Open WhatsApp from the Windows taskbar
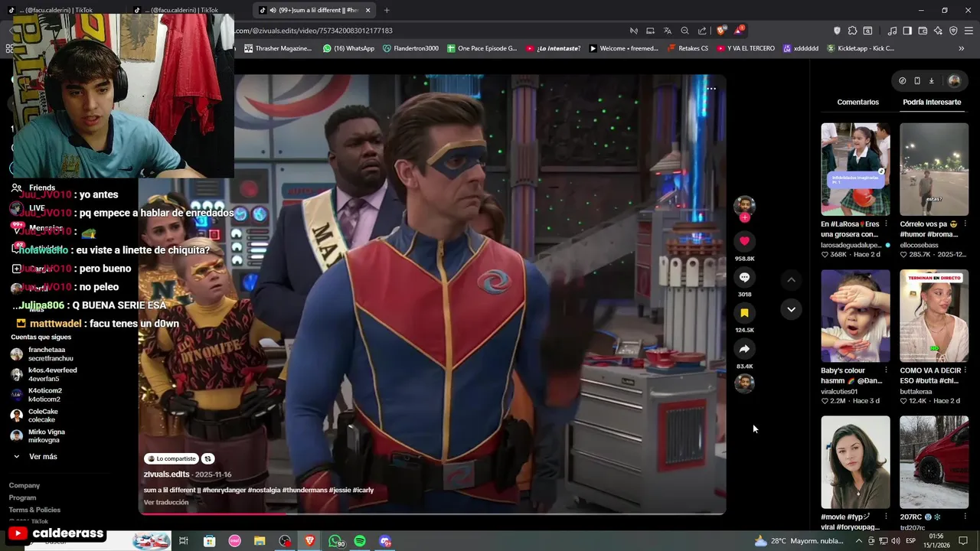Screen dimensions: 980x551 tap(335, 541)
